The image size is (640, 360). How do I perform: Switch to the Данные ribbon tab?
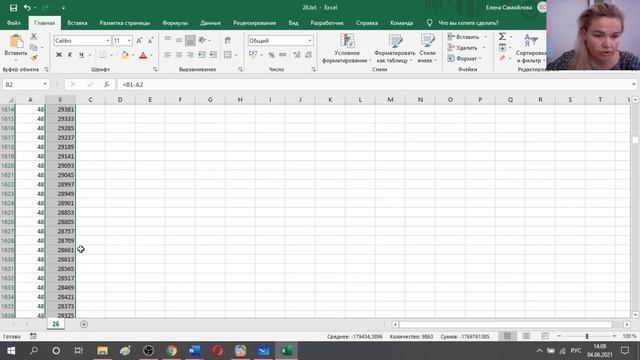click(x=211, y=23)
